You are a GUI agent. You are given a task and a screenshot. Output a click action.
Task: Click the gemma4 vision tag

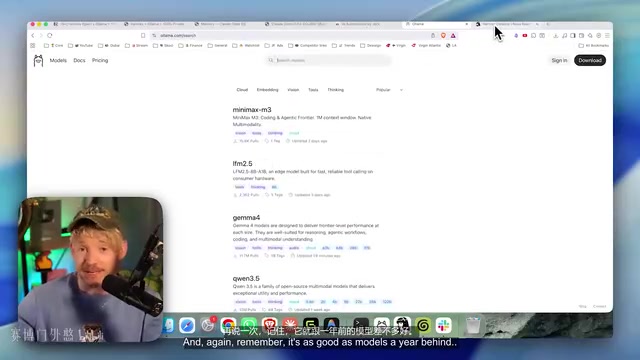coord(240,248)
